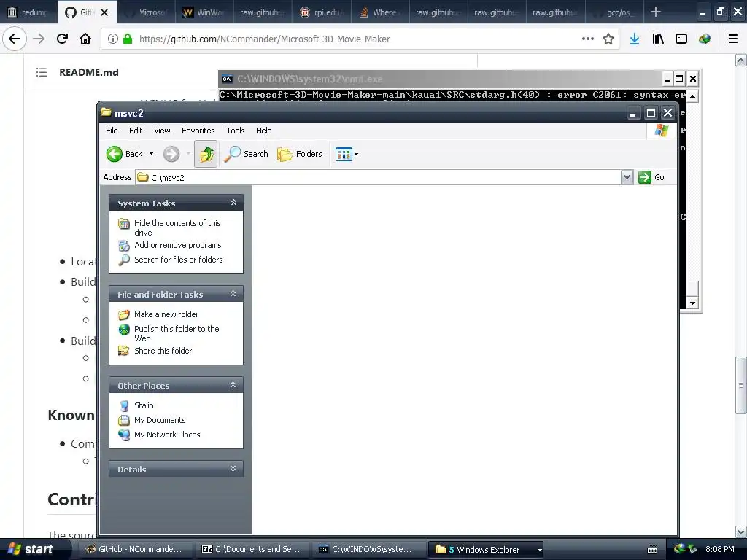The height and width of the screenshot is (560, 747).
Task: Collapse the File and Folder Tasks panel
Action: coord(233,294)
